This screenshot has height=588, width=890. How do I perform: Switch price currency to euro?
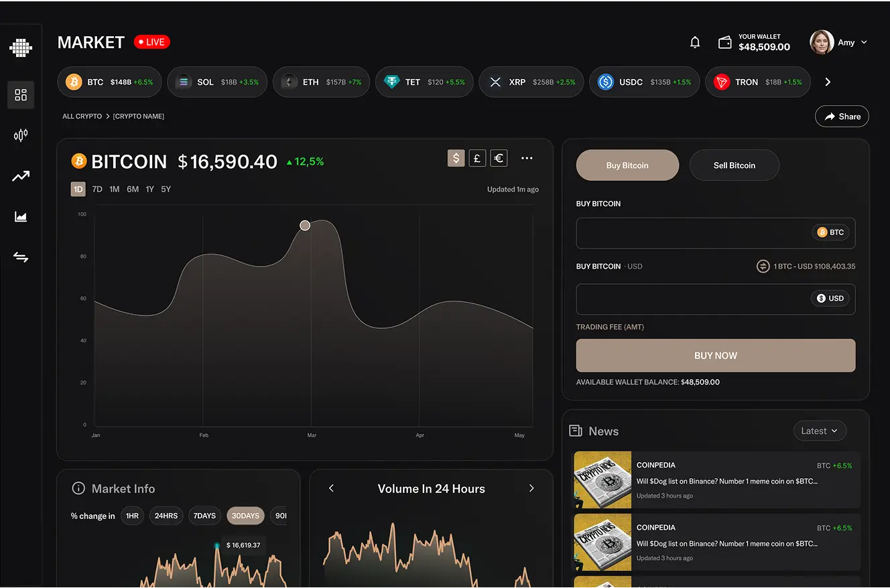pos(499,158)
